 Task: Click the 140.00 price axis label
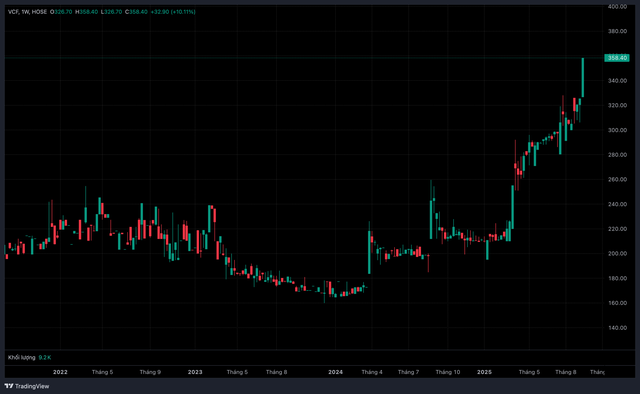point(617,327)
